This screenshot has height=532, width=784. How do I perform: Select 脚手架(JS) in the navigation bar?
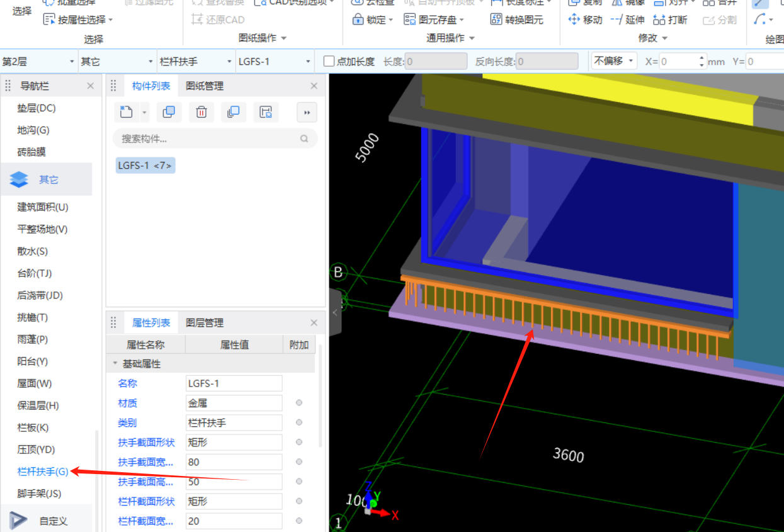click(x=39, y=493)
